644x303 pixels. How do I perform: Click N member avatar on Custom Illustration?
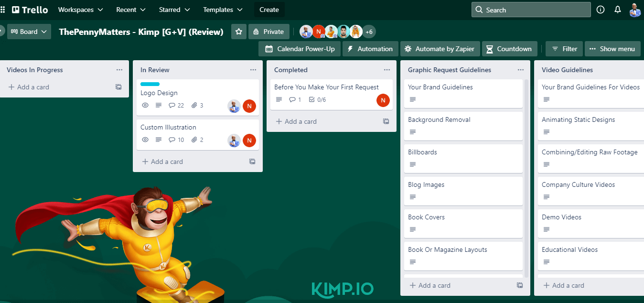click(x=249, y=141)
